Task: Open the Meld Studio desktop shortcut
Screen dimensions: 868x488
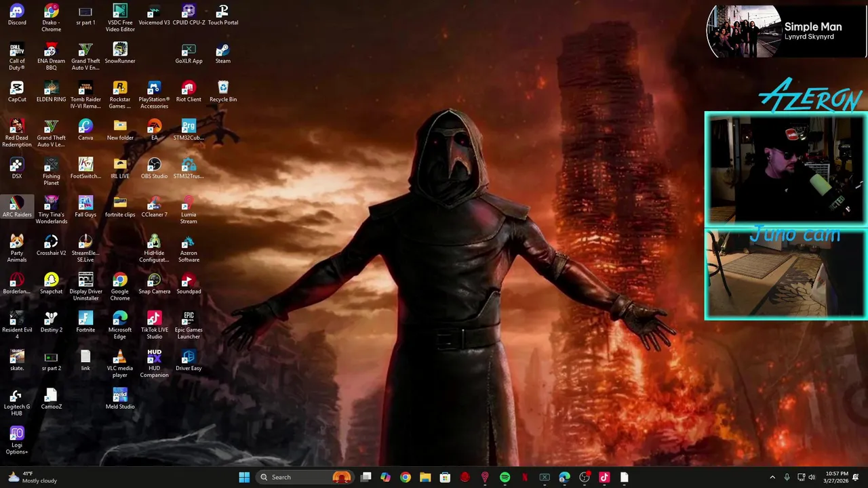Action: coord(120,399)
